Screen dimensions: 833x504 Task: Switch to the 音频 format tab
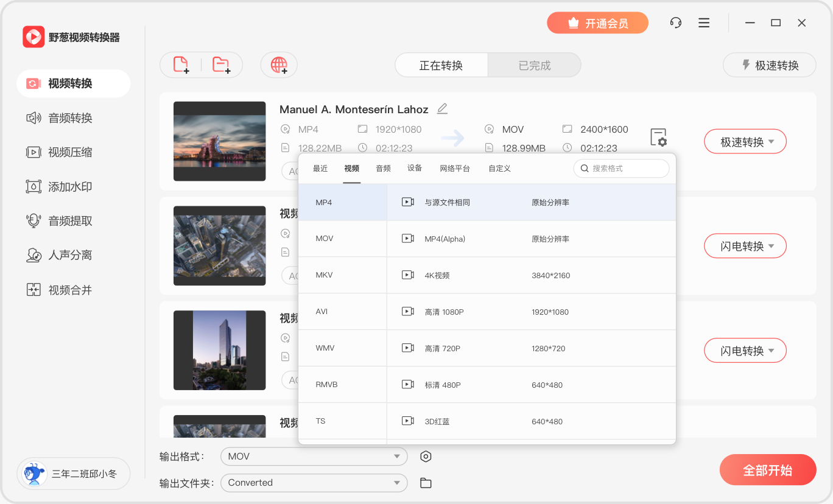pyautogui.click(x=383, y=169)
